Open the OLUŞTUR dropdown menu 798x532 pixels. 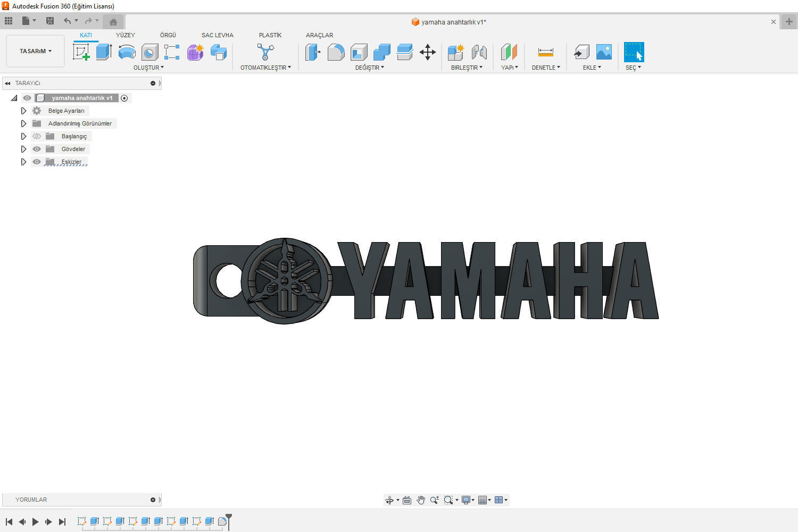pos(148,68)
